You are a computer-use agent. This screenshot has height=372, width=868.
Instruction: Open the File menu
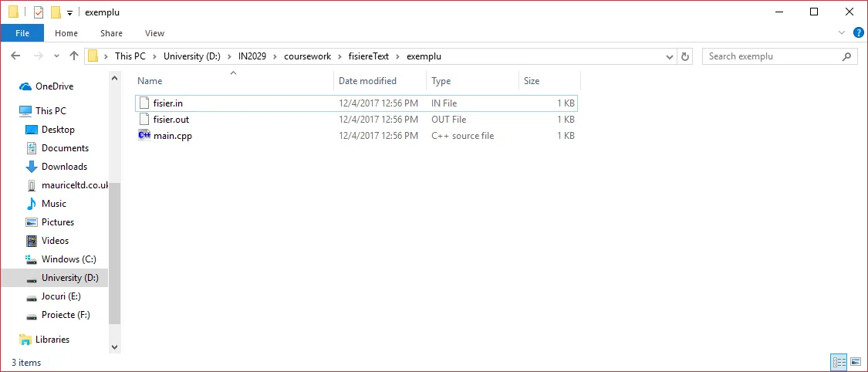click(x=22, y=33)
